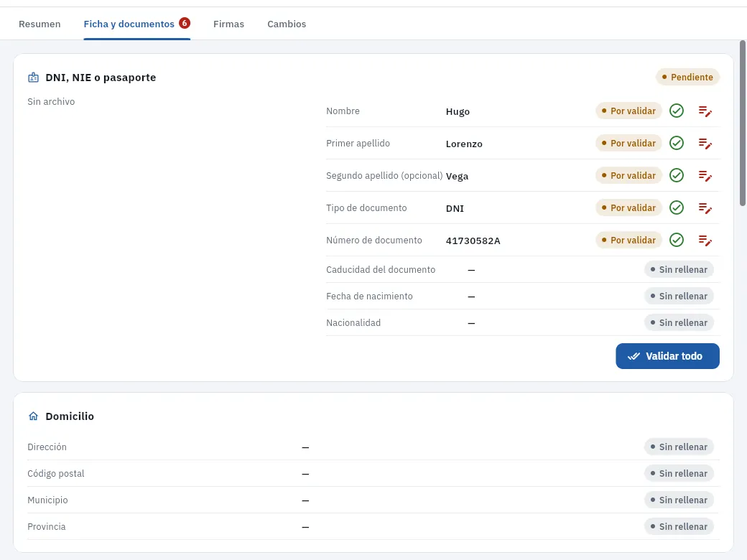Click the vertical scrollbar thumb

pos(742,123)
